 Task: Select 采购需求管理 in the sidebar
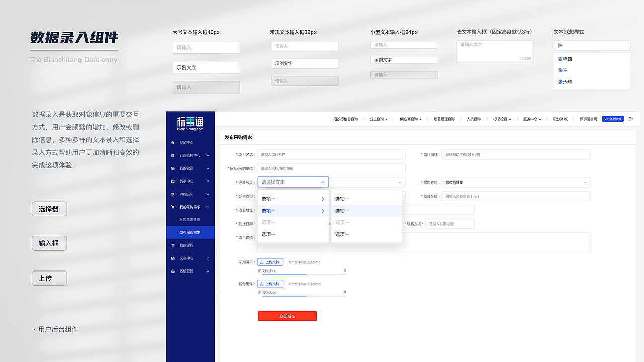tap(190, 220)
